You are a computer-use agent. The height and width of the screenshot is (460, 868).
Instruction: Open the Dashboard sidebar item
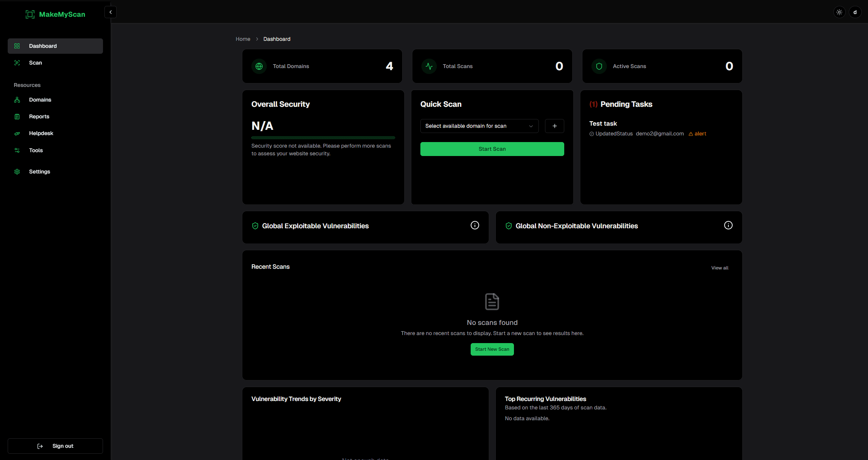pos(55,46)
